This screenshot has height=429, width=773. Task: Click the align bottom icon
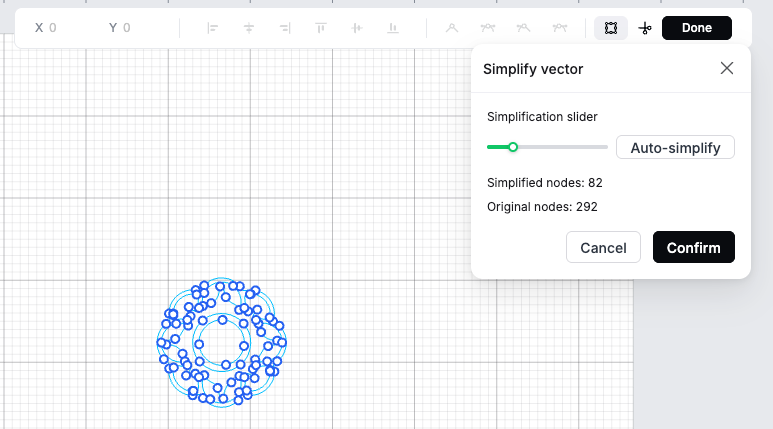point(393,28)
